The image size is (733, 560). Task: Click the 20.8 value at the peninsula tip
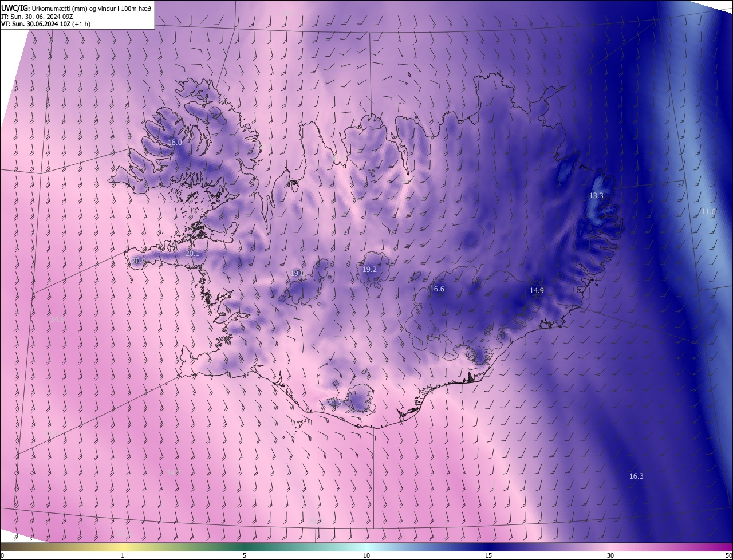click(x=139, y=261)
